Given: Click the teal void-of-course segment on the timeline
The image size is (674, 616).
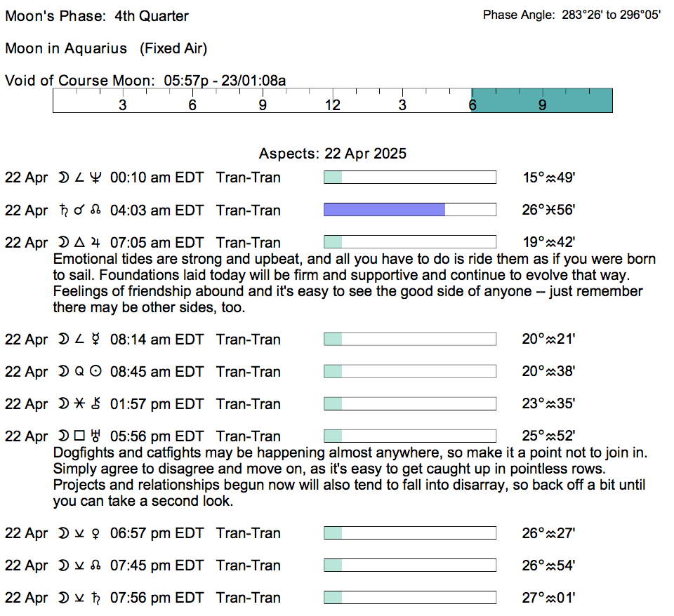Looking at the screenshot, I should click(x=541, y=100).
